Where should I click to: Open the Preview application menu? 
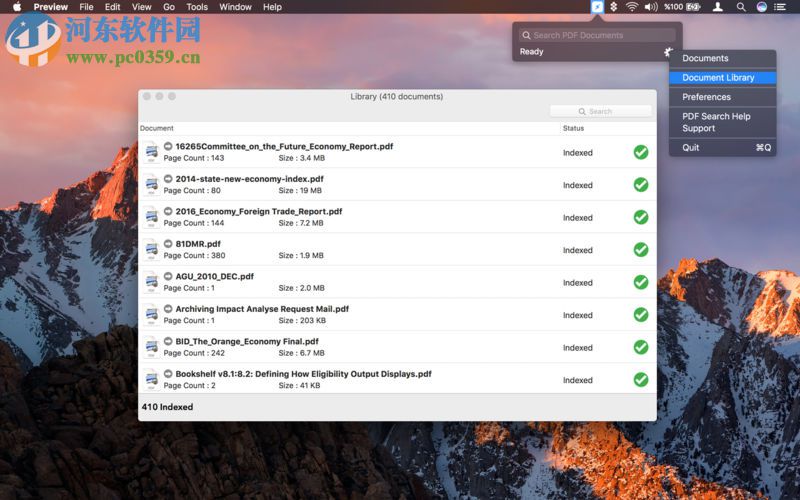pos(51,7)
